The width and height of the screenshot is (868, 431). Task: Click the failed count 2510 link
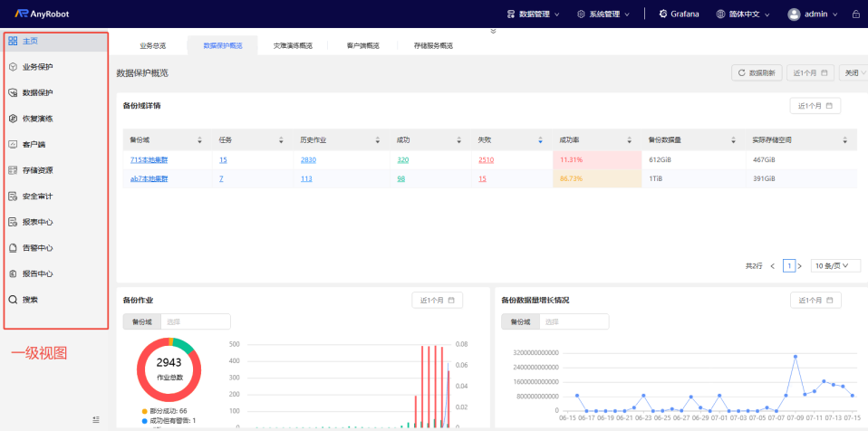click(x=486, y=160)
